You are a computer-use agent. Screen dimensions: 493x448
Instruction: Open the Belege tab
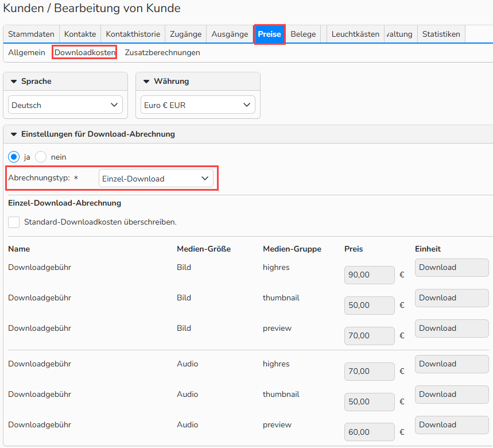[x=303, y=34]
